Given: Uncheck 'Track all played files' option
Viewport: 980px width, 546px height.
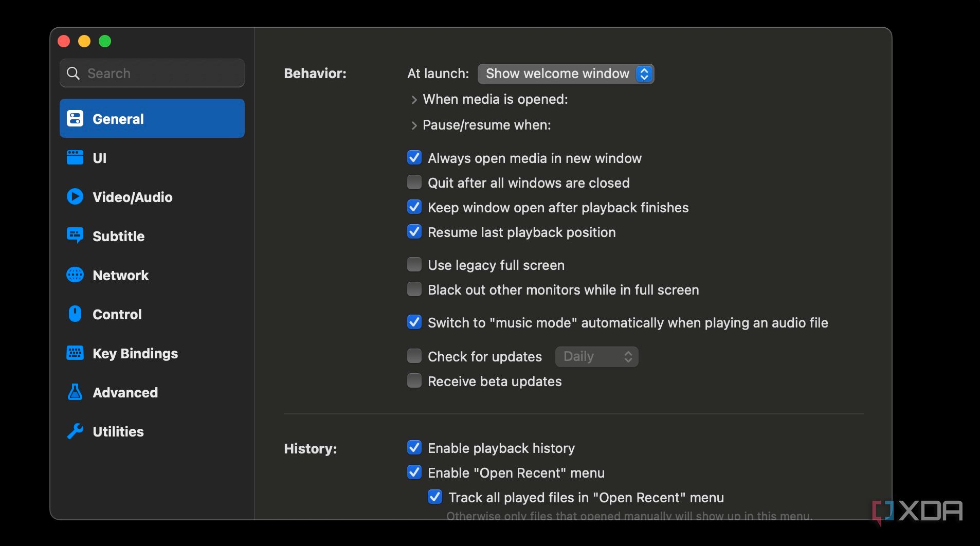Looking at the screenshot, I should coord(435,497).
